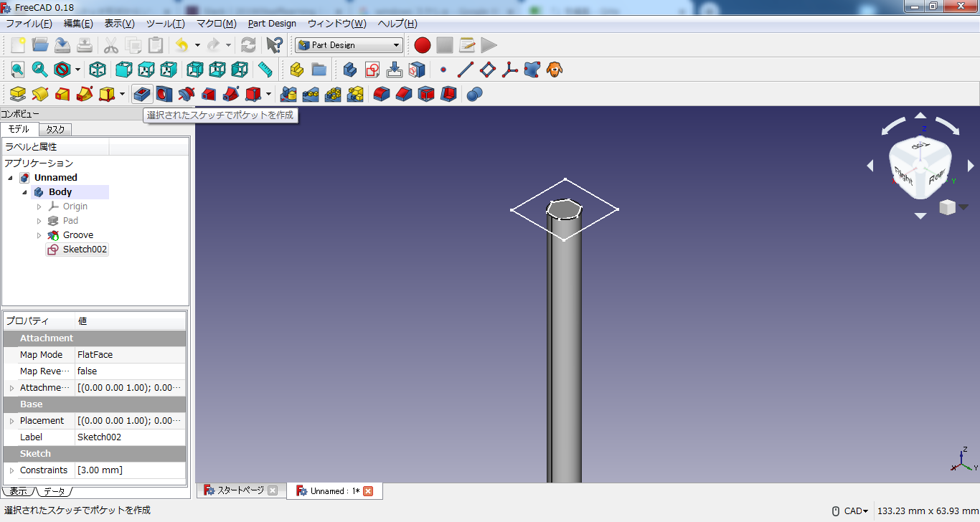Create a group with the blue folder icon

[319, 70]
